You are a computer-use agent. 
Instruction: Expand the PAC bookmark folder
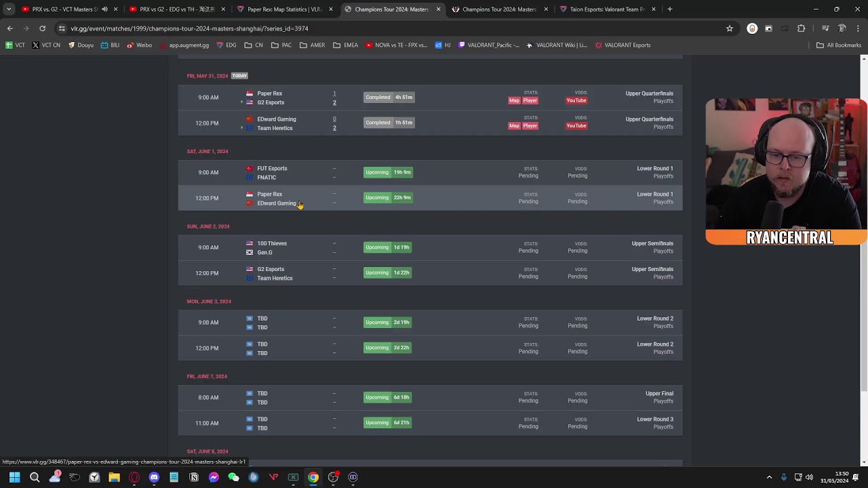pos(281,45)
